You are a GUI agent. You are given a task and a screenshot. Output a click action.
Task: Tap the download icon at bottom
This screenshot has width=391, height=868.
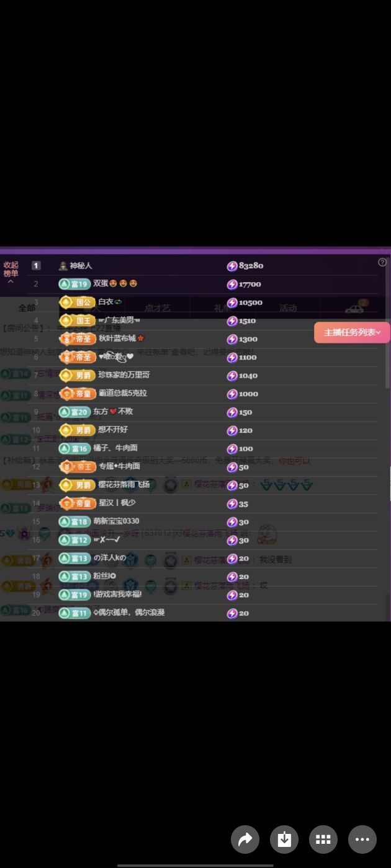pos(284,839)
